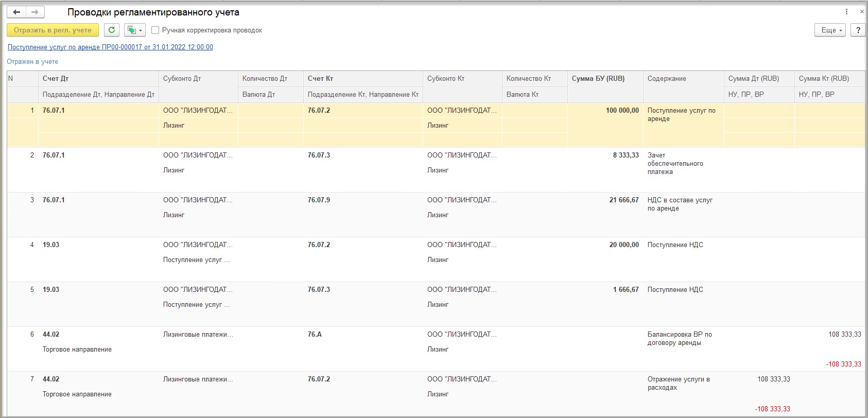Enable Ручная корректировка проводок checkbox

pyautogui.click(x=155, y=30)
